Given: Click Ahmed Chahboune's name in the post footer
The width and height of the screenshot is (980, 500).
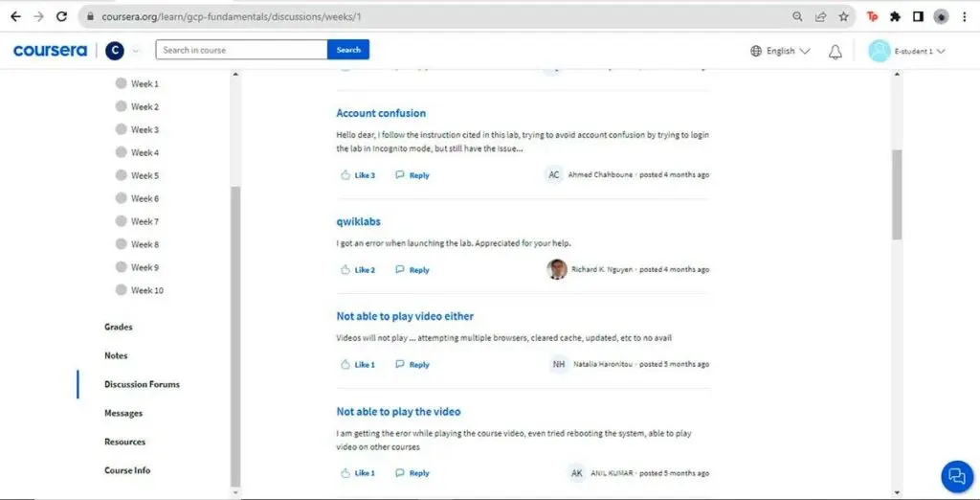Looking at the screenshot, I should (x=600, y=175).
